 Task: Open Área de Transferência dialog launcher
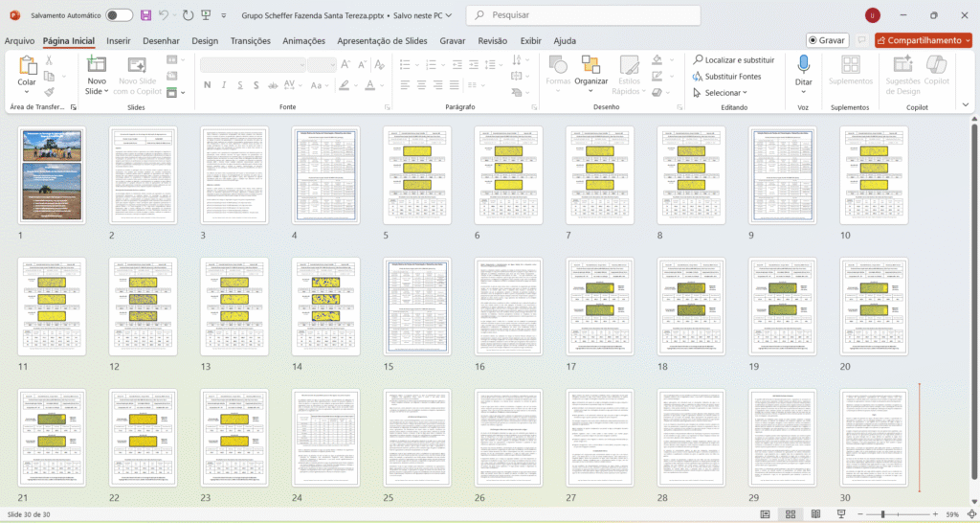pyautogui.click(x=73, y=107)
